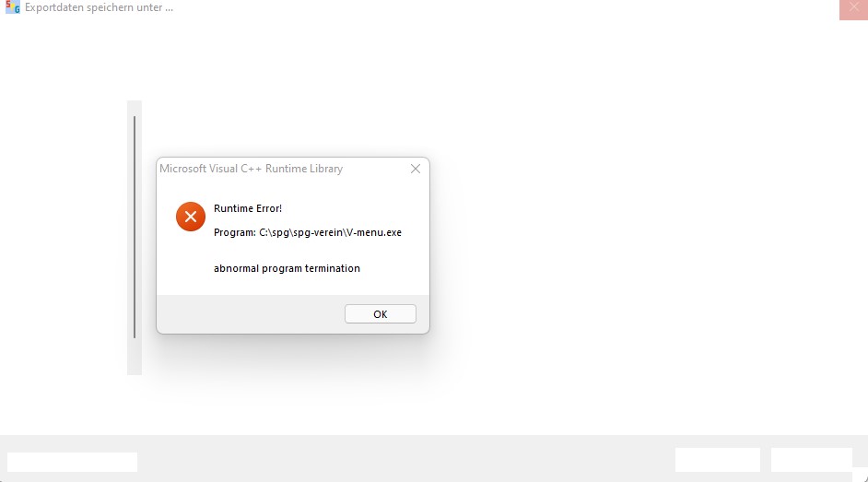This screenshot has height=482, width=868.
Task: Click the Microsoft Visual C++ Runtime Library title
Action: pyautogui.click(x=251, y=169)
